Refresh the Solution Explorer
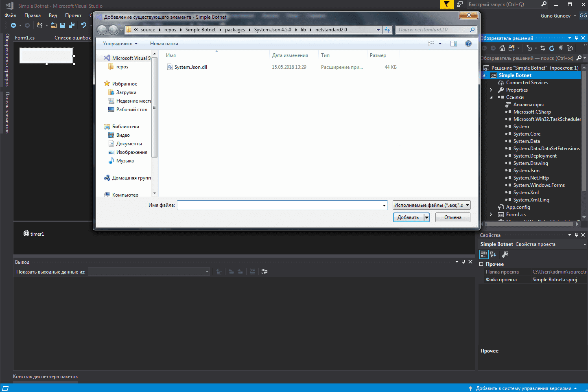The image size is (588, 392). (x=552, y=48)
